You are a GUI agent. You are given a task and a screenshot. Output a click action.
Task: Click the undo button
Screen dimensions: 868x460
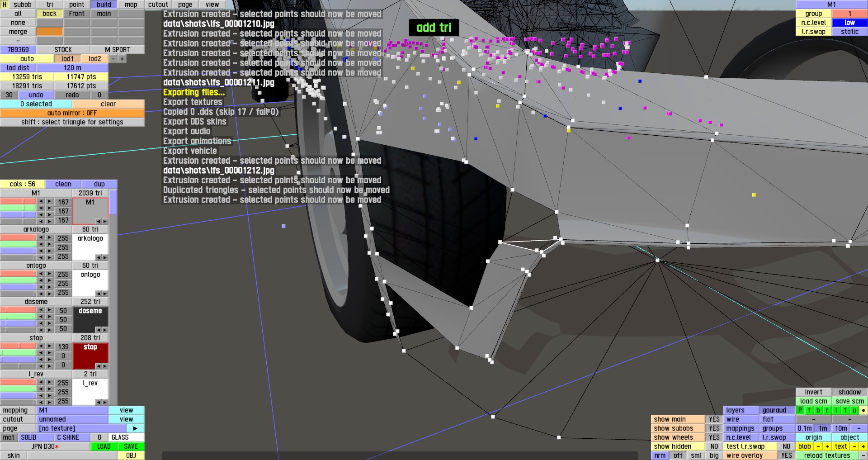pos(36,95)
